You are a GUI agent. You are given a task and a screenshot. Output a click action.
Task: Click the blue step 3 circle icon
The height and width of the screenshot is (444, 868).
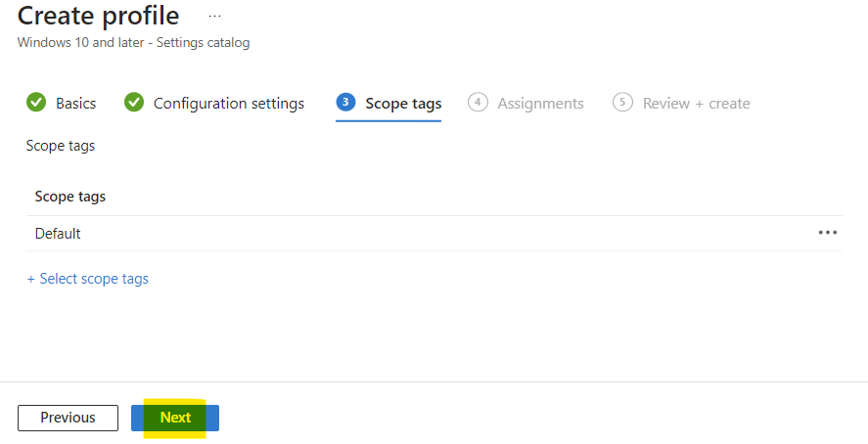(345, 103)
